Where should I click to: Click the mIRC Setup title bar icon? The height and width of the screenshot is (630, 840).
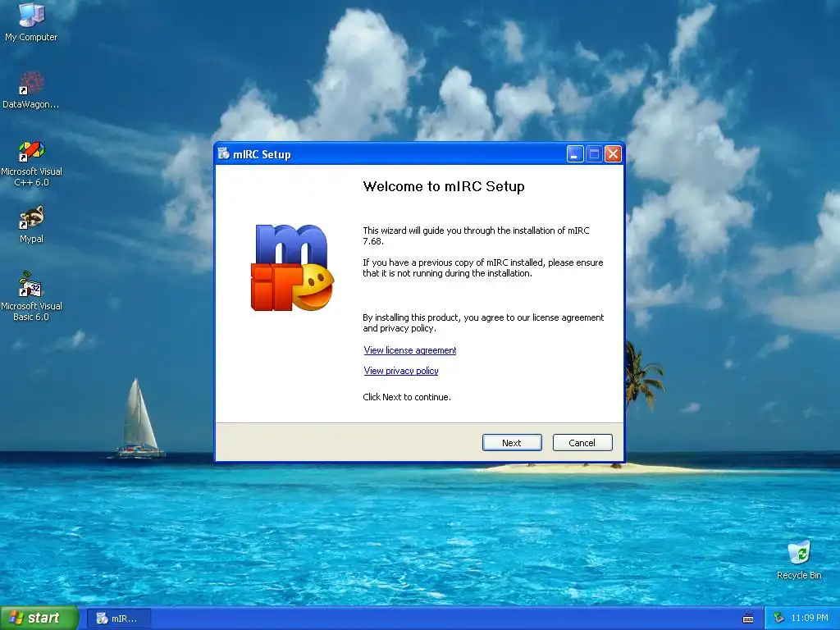[x=223, y=153]
